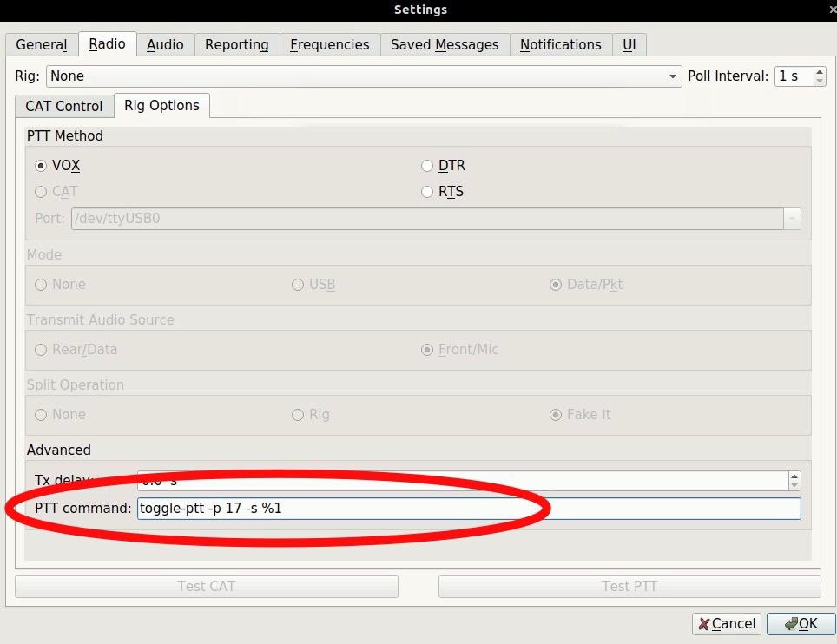
Task: Open the UI settings tab
Action: point(629,45)
